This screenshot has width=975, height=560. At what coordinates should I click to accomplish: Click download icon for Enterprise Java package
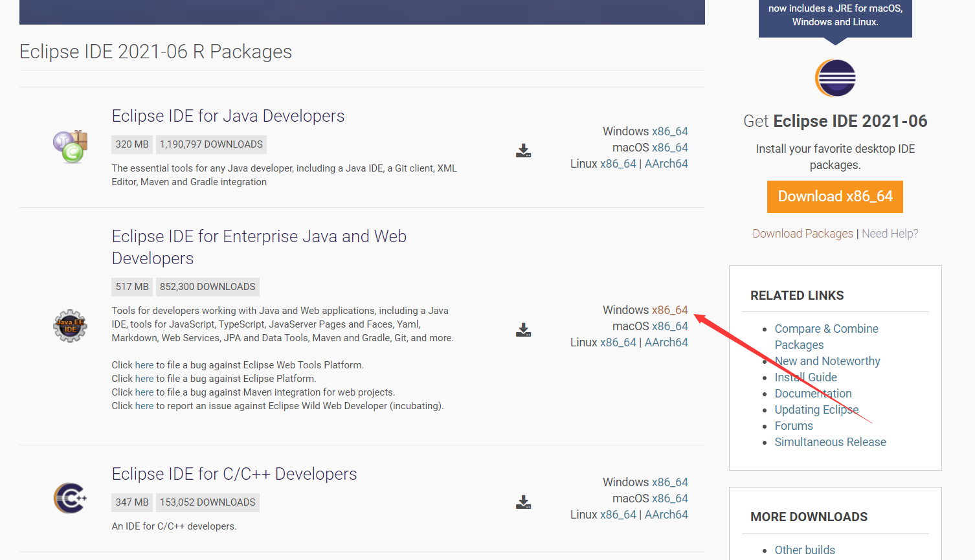pos(524,330)
